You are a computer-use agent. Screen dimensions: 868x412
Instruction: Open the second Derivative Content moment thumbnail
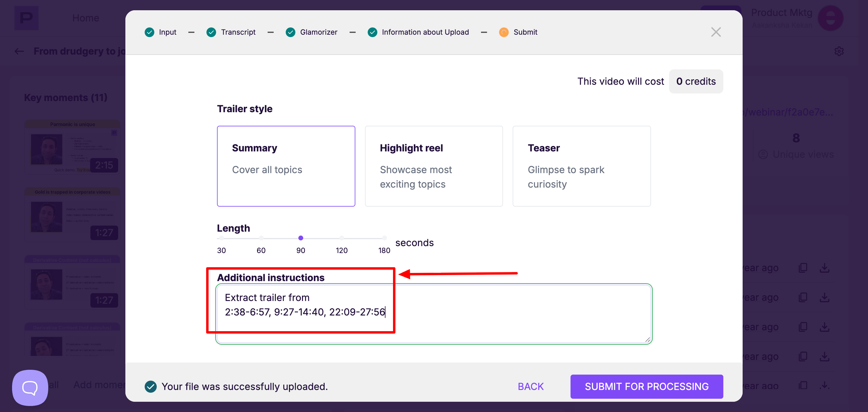tap(72, 340)
